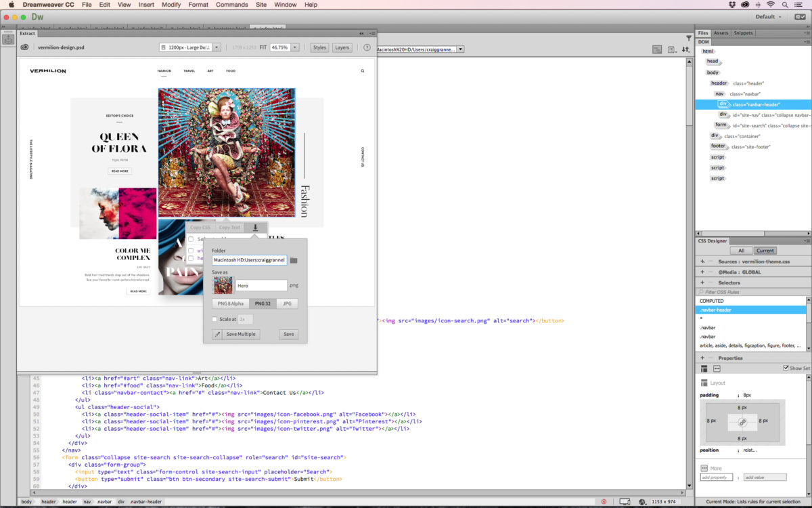Preview in browser using the globe status bar icon
This screenshot has width=812, height=508.
[x=642, y=501]
